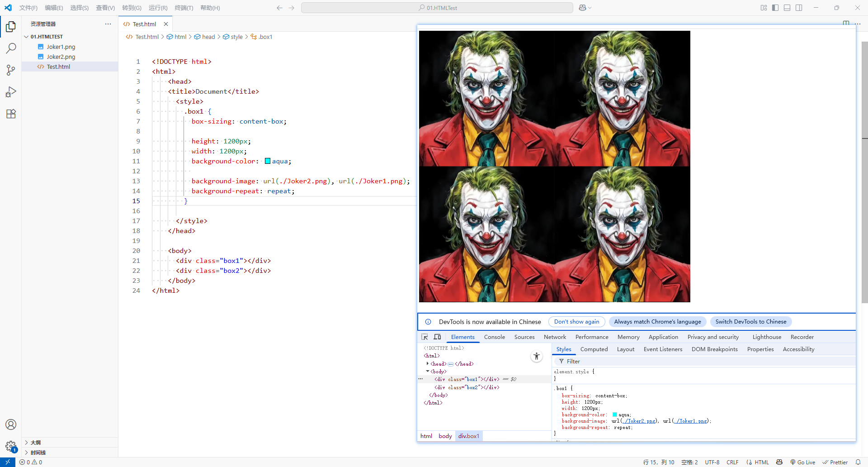
Task: Collapse the 01.HTMLTEST folder
Action: pos(26,37)
